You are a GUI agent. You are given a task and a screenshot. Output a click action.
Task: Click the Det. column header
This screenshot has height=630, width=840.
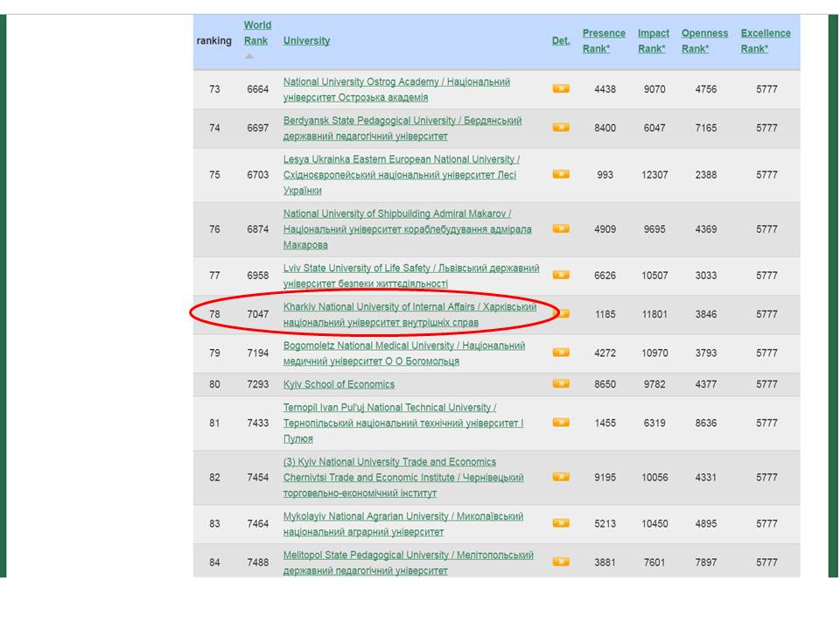561,40
